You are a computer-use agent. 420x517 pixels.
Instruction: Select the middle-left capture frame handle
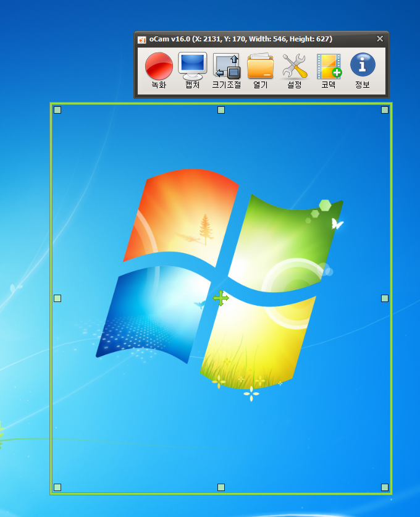tap(57, 298)
